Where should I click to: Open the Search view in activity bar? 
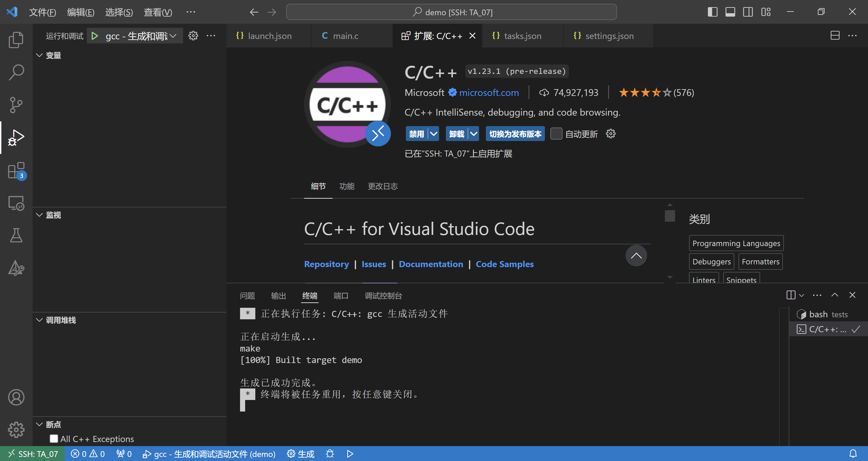pos(16,72)
